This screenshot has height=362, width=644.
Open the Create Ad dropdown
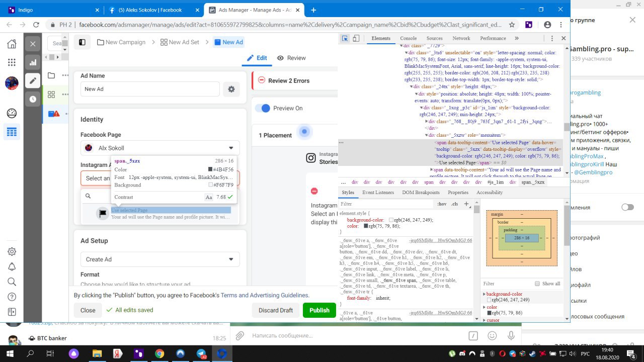pos(160,259)
